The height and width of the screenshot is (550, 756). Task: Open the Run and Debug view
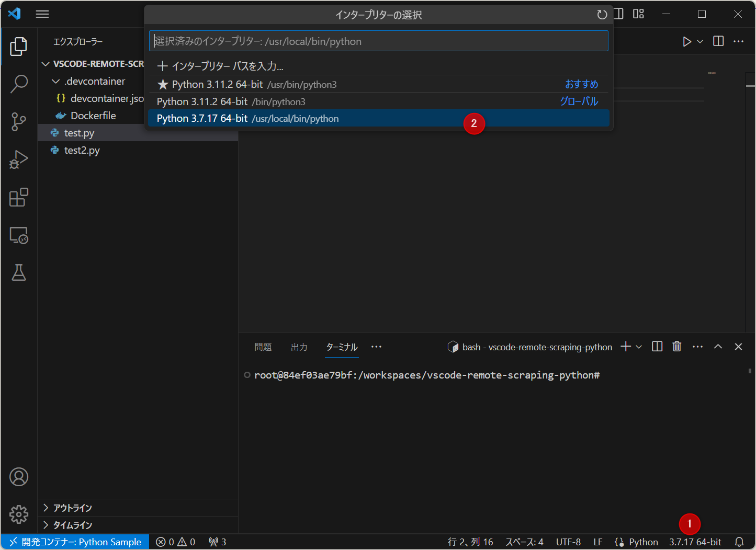tap(19, 159)
